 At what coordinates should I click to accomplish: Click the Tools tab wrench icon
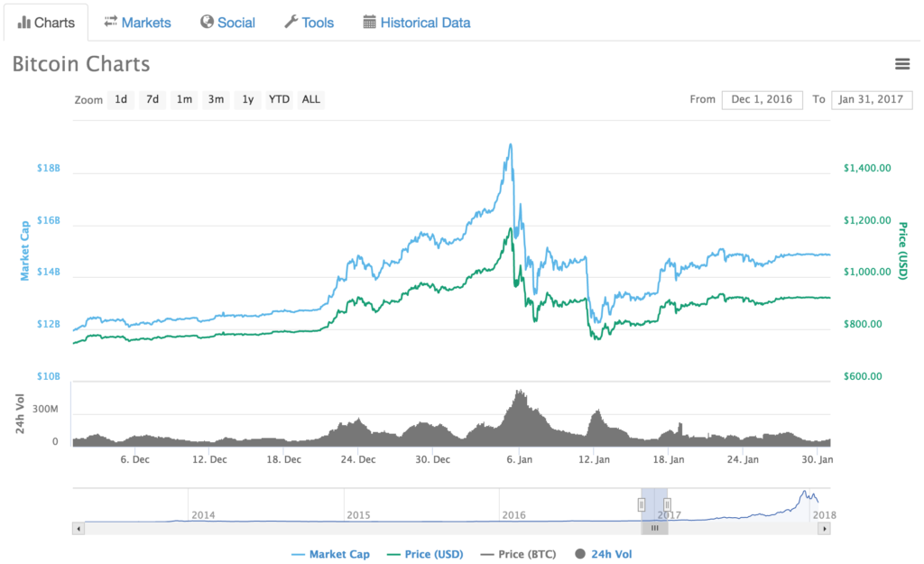[x=291, y=22]
